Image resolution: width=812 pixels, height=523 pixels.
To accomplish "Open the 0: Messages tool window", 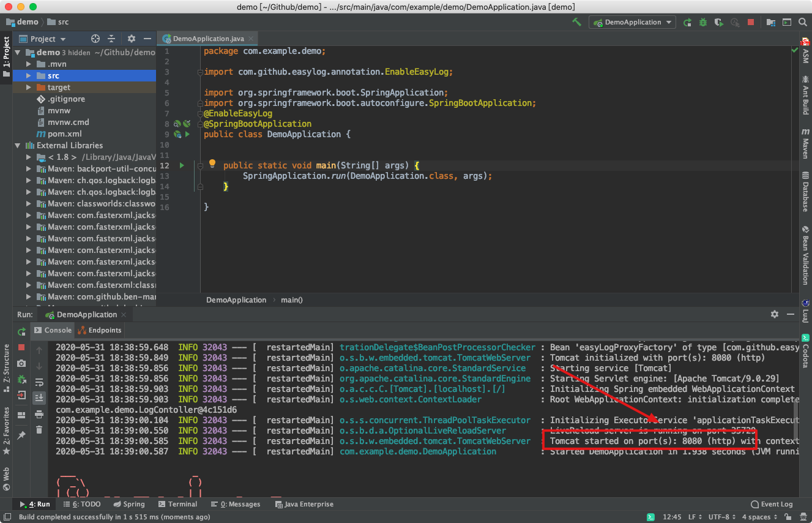I will tap(235, 504).
